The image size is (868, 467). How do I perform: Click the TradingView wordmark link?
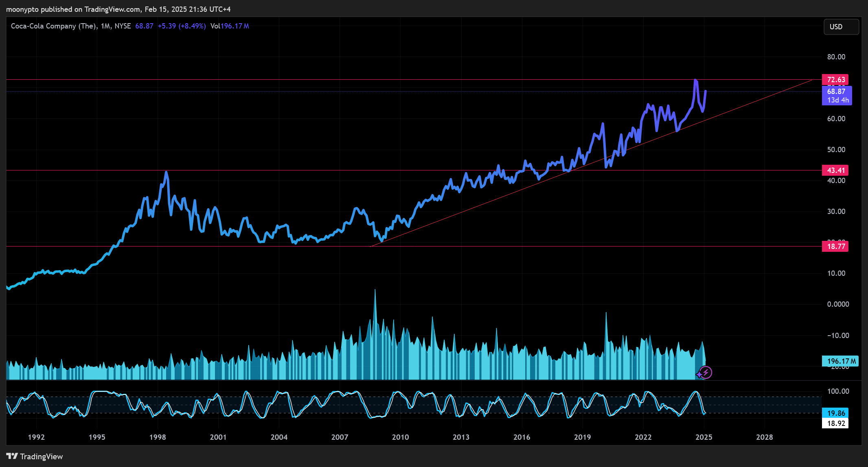[42, 456]
